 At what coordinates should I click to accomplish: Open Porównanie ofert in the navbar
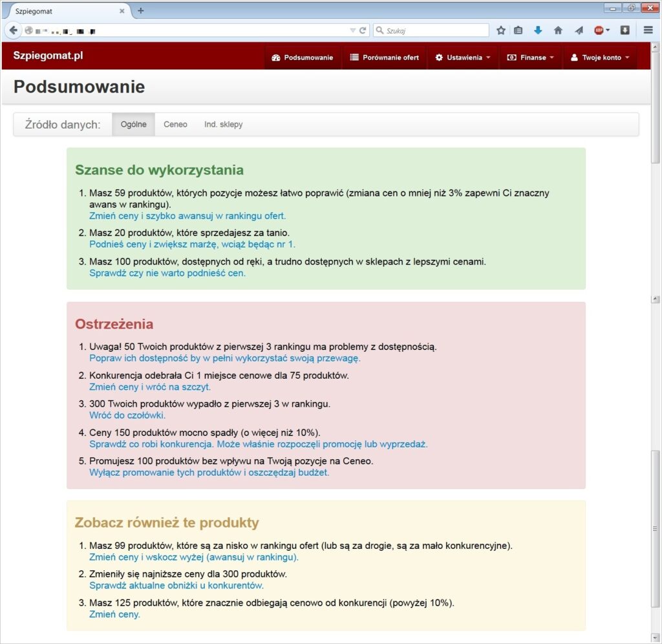point(385,58)
